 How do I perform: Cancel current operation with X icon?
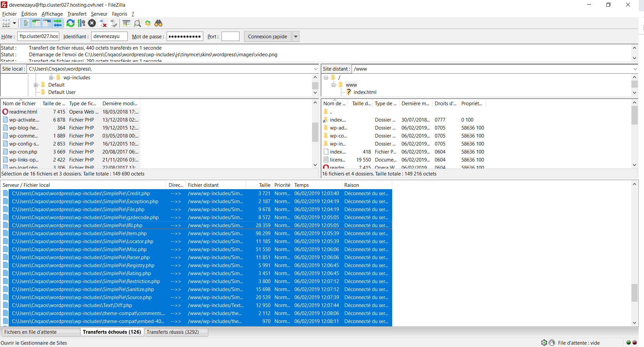click(x=92, y=23)
